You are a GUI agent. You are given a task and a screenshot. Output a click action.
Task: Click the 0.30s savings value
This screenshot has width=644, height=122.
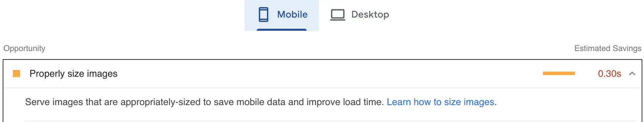click(x=609, y=74)
